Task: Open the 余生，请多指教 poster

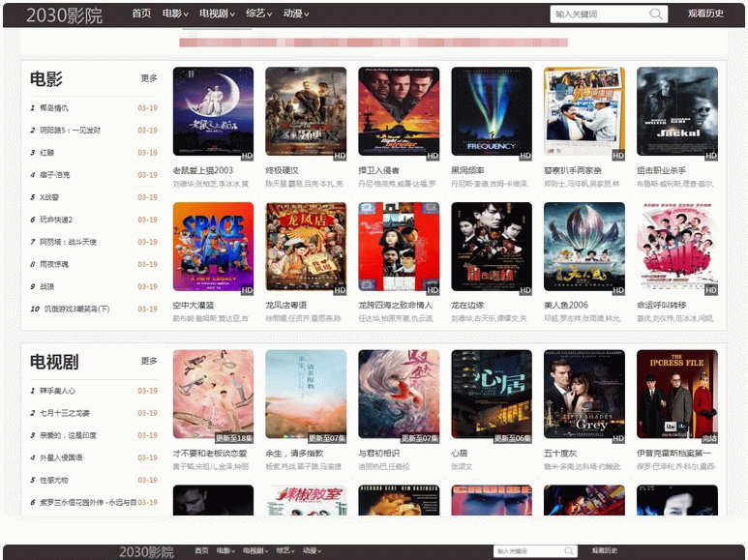Action: pyautogui.click(x=306, y=395)
